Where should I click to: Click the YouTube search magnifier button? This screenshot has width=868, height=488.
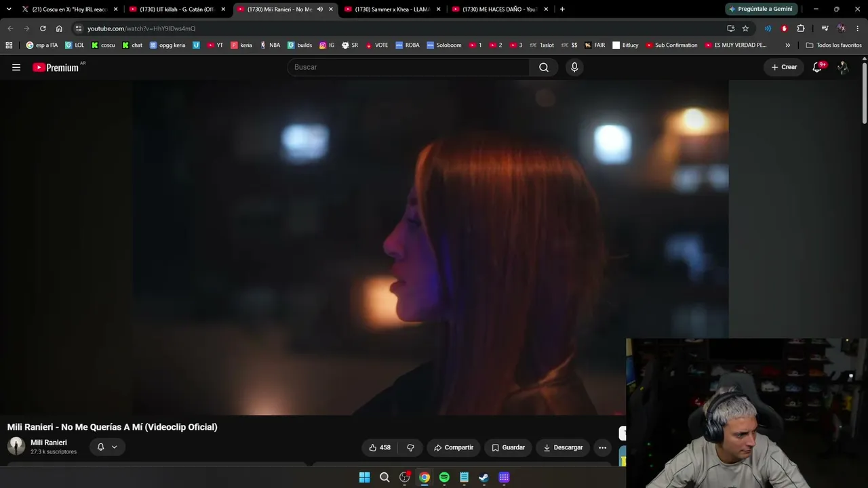pos(544,67)
